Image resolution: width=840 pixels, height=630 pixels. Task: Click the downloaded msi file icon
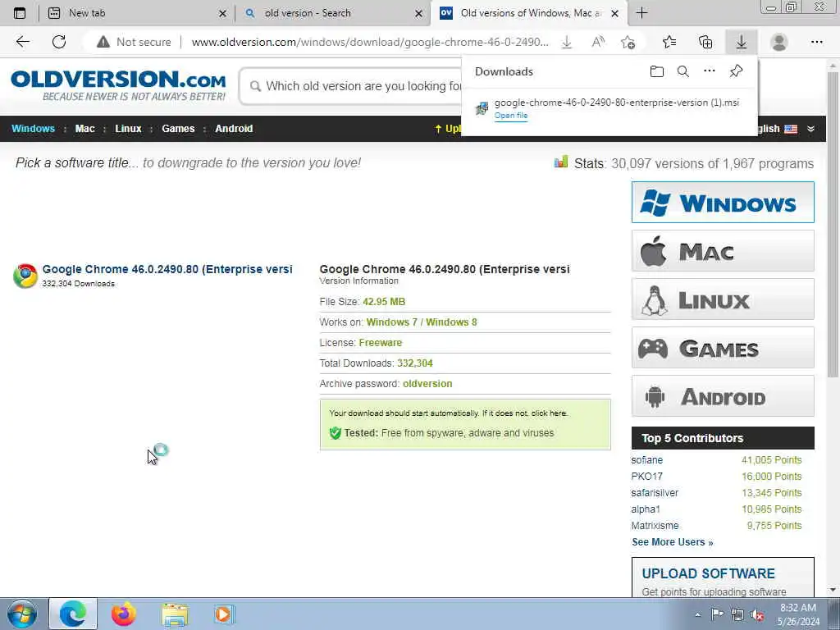(x=482, y=108)
